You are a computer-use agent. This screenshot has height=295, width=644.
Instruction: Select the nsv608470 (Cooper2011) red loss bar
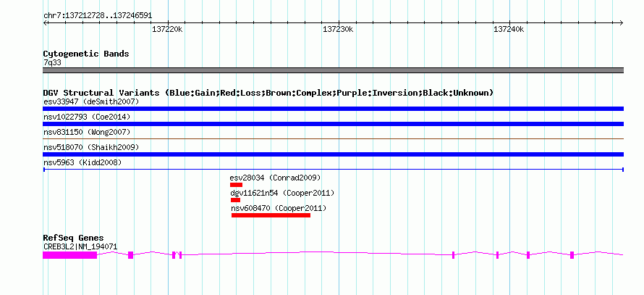pos(271,215)
